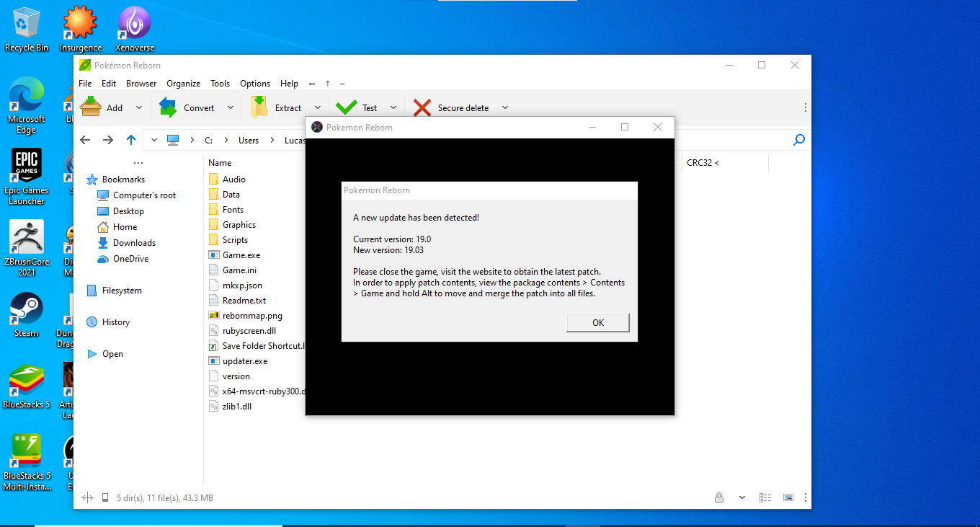
Task: Open Epic Games Launcher shortcut
Action: 27,177
